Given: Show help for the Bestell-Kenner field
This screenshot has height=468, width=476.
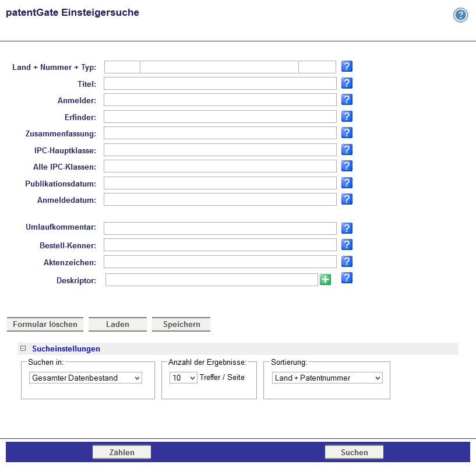Looking at the screenshot, I should pos(347,244).
